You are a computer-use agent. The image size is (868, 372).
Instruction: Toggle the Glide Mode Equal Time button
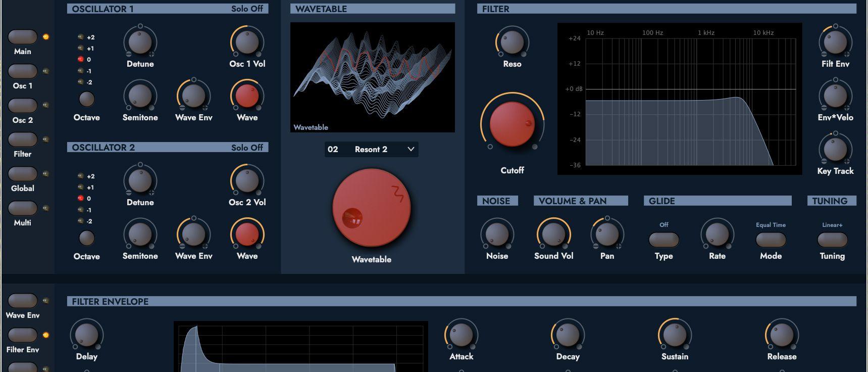(x=771, y=240)
